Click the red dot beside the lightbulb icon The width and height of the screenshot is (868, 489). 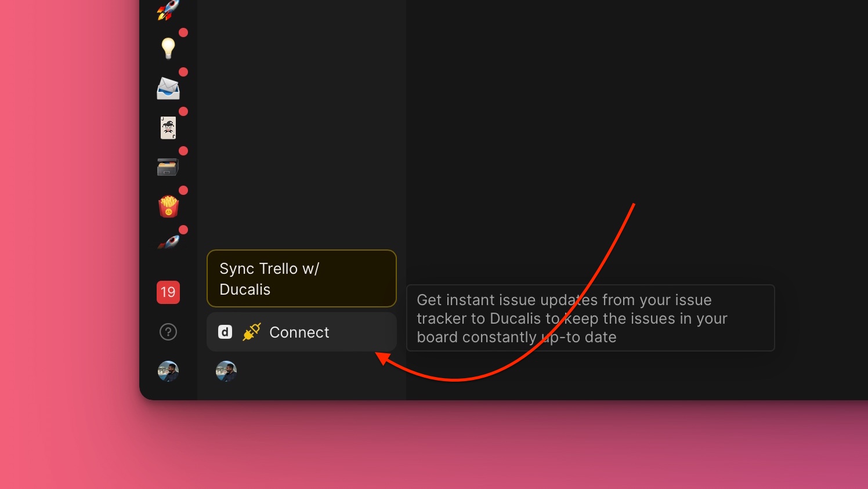tap(184, 32)
